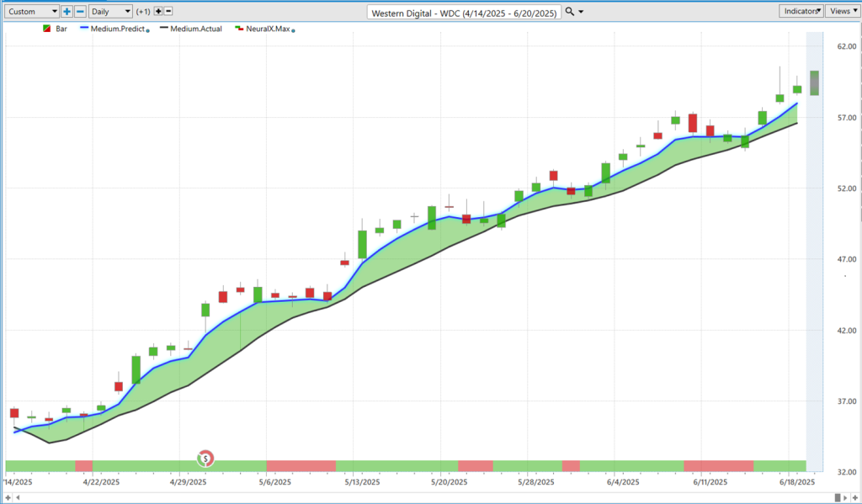Screen dimensions: 862x504
Task: Click the dot next to Medium.Predict
Action: pyautogui.click(x=148, y=31)
